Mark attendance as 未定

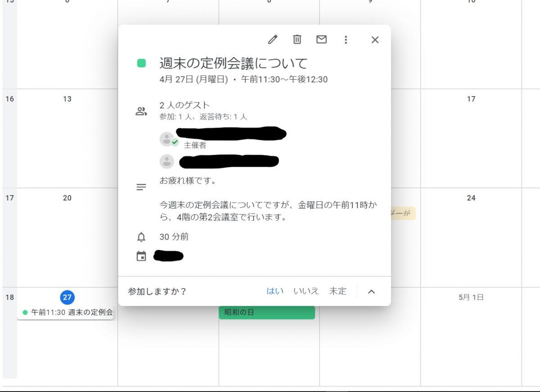(337, 291)
